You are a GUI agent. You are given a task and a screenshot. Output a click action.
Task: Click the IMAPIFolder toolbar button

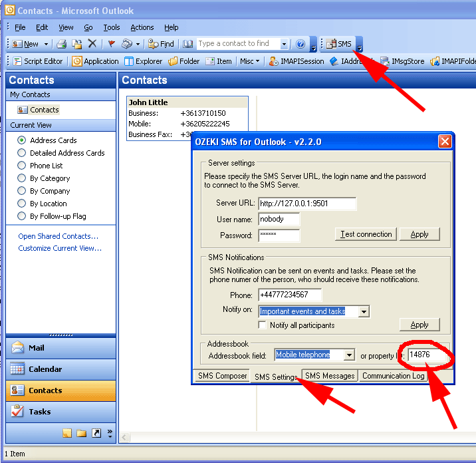click(453, 61)
